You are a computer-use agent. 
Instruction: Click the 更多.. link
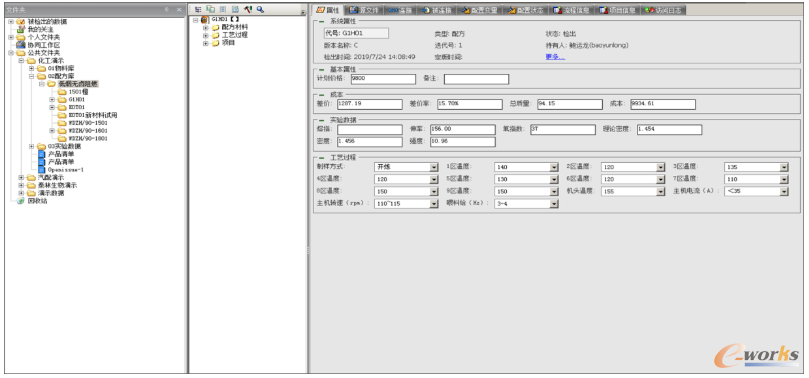point(555,57)
